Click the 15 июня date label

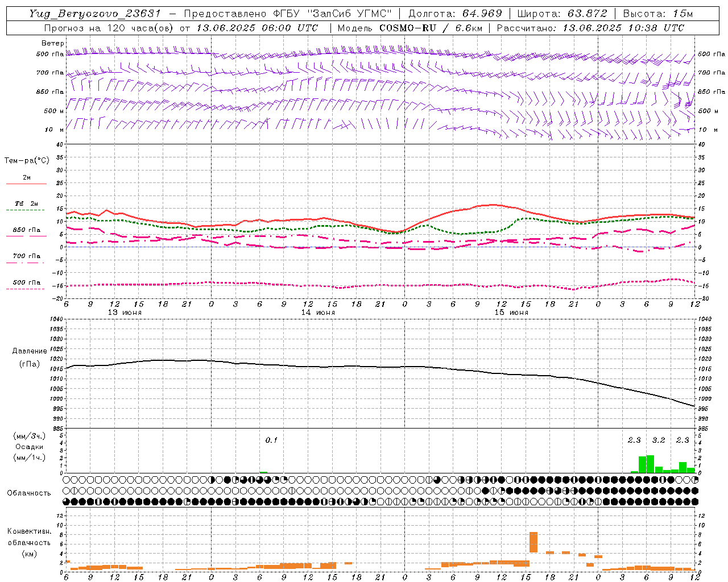pyautogui.click(x=511, y=313)
